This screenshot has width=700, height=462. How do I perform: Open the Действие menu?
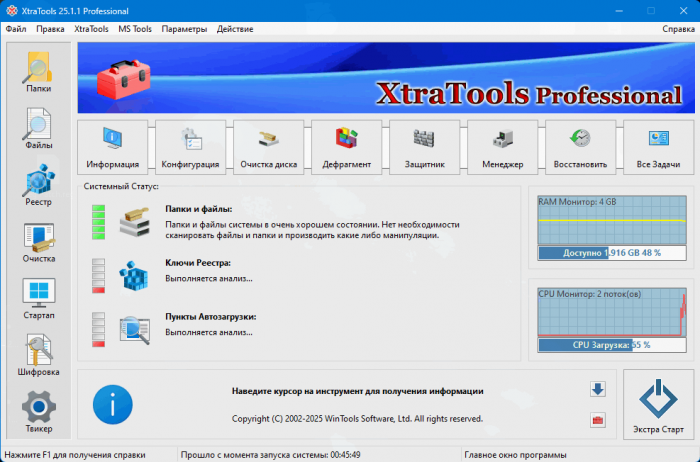click(235, 29)
